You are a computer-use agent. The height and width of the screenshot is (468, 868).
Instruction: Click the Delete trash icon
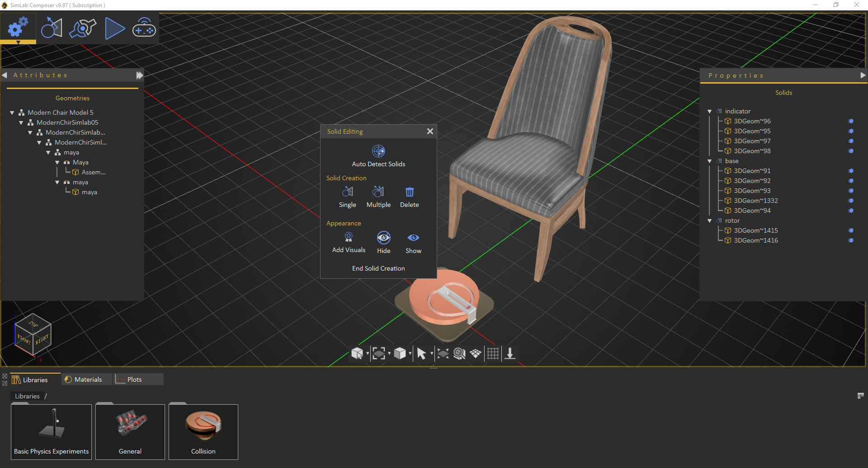[x=410, y=192]
